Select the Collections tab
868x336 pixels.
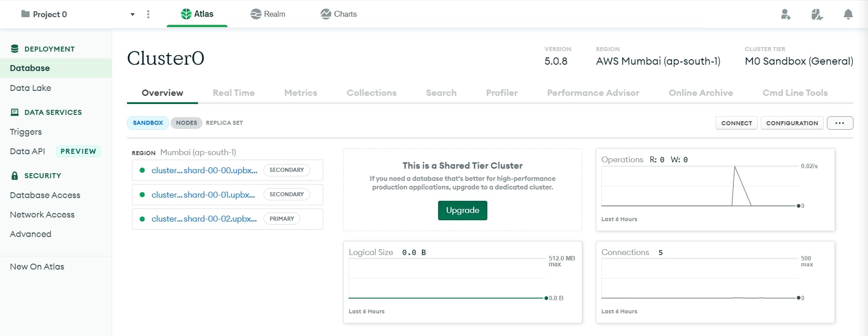pos(372,93)
